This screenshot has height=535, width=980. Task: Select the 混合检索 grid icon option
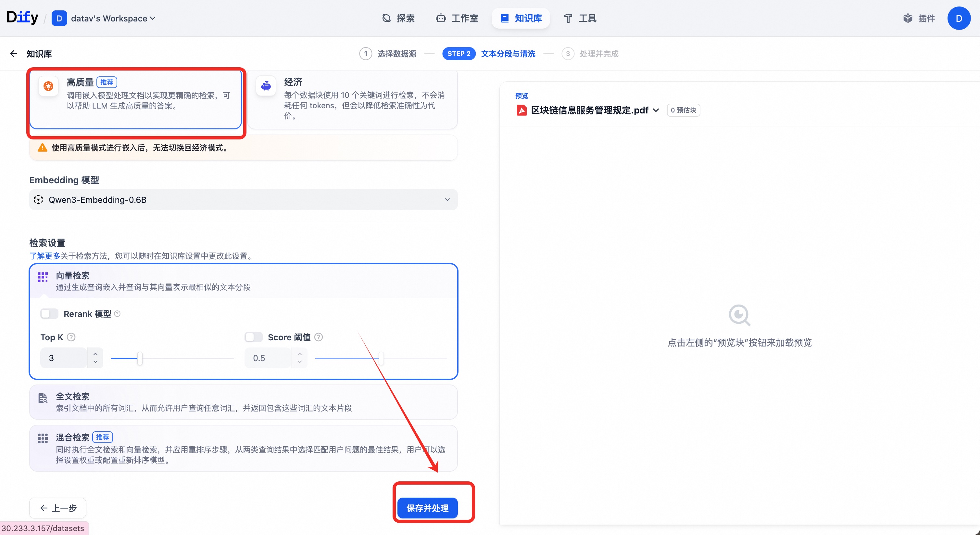click(43, 438)
